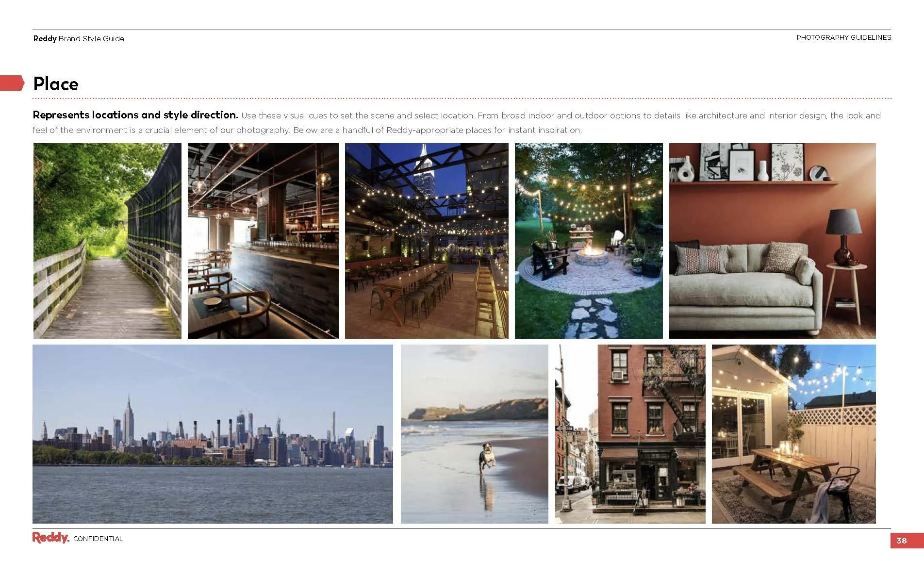Image resolution: width=924 pixels, height=561 pixels.
Task: Click the Place section heading
Action: 56,84
